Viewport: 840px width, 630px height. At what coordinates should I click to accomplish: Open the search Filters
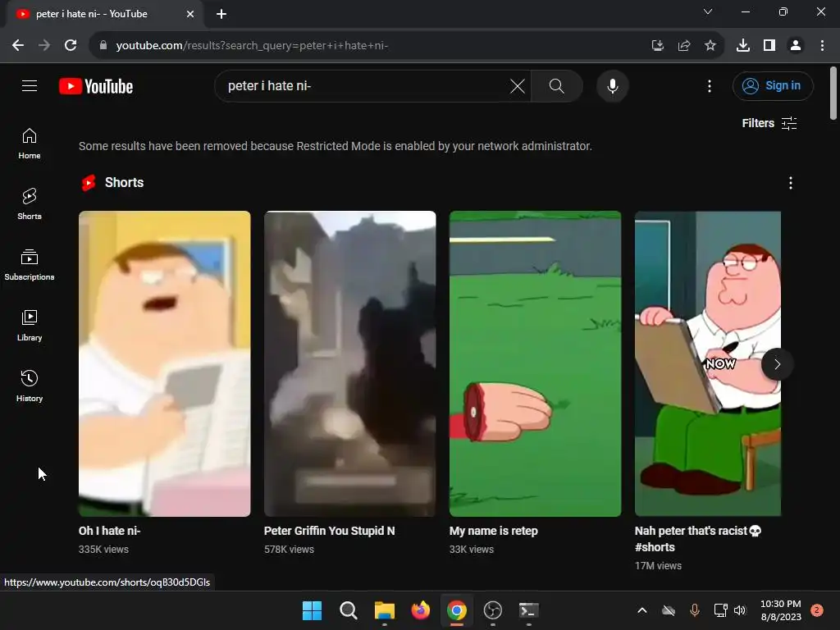click(x=769, y=123)
